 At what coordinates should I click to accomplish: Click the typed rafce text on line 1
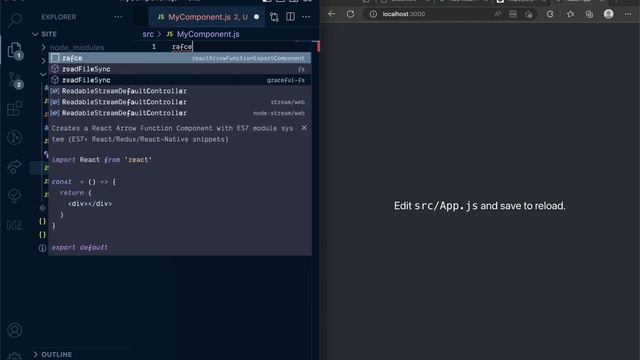[x=182, y=47]
